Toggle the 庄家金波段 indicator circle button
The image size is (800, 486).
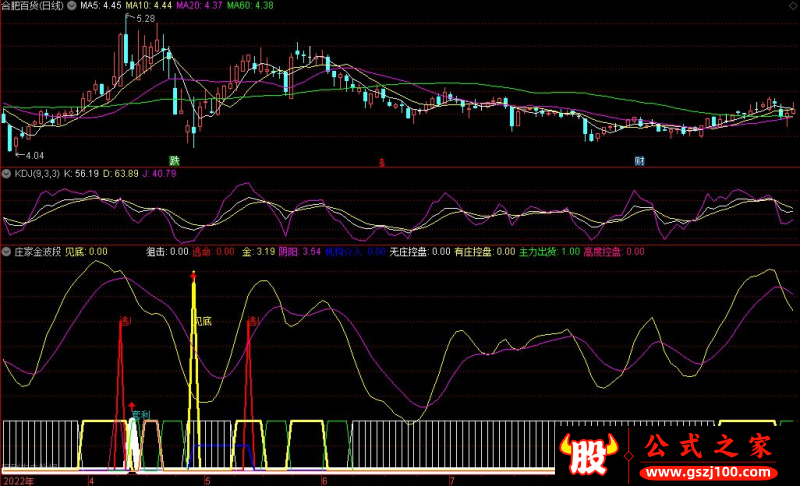click(x=7, y=253)
